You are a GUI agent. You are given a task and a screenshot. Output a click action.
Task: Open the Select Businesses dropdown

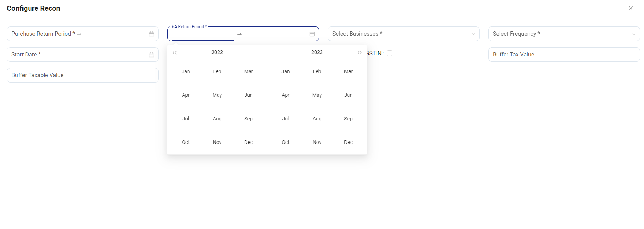pyautogui.click(x=403, y=34)
